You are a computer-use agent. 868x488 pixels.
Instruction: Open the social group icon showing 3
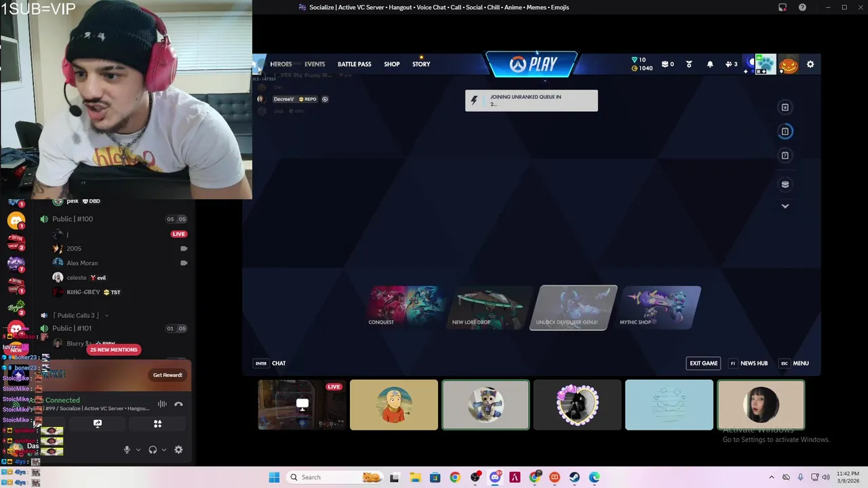[732, 64]
